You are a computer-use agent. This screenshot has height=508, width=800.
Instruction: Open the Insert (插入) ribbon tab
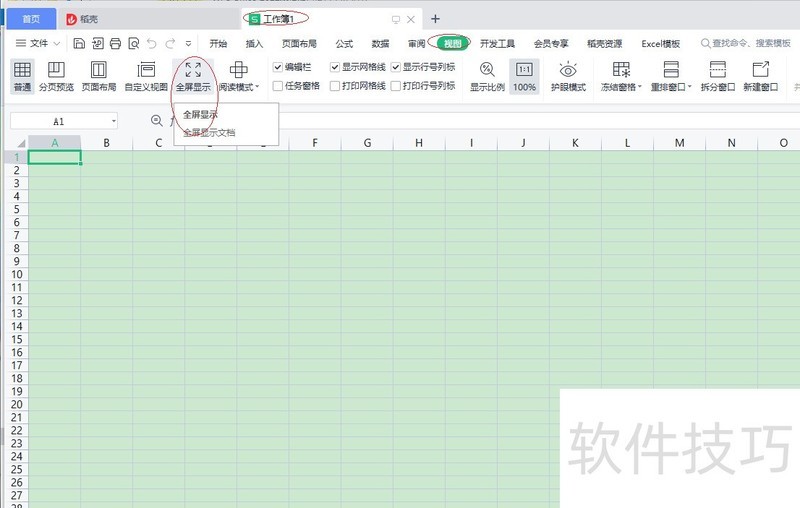tap(255, 43)
